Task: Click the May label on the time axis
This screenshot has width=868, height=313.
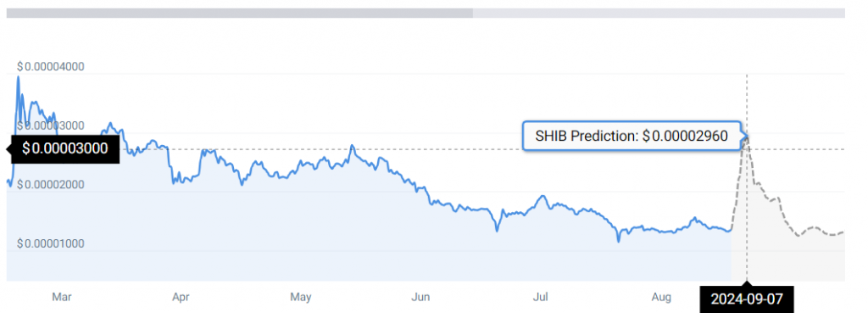Action: click(x=301, y=297)
